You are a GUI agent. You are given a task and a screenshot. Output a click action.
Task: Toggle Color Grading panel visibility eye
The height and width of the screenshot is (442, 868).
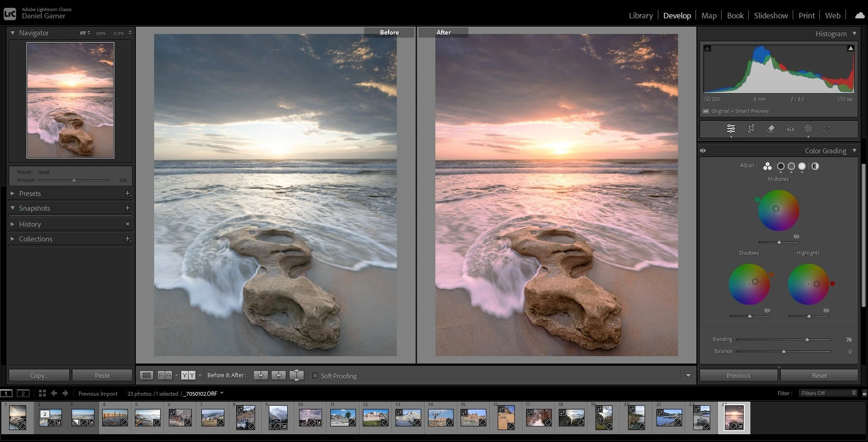click(x=703, y=151)
